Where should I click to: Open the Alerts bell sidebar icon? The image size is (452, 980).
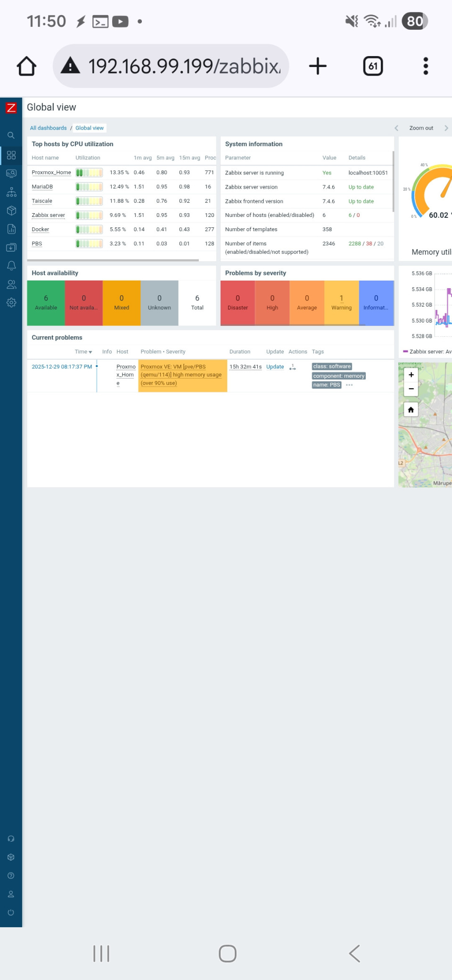click(x=11, y=266)
